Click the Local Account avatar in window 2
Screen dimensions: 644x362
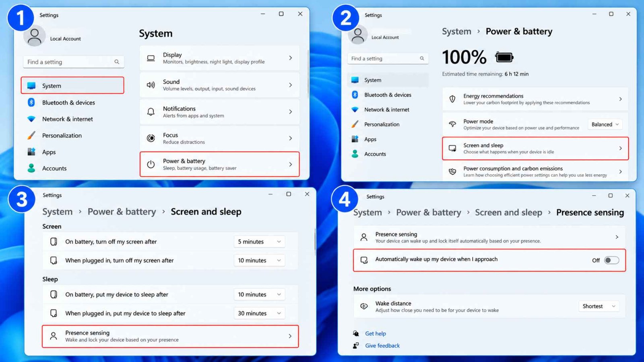pos(357,35)
